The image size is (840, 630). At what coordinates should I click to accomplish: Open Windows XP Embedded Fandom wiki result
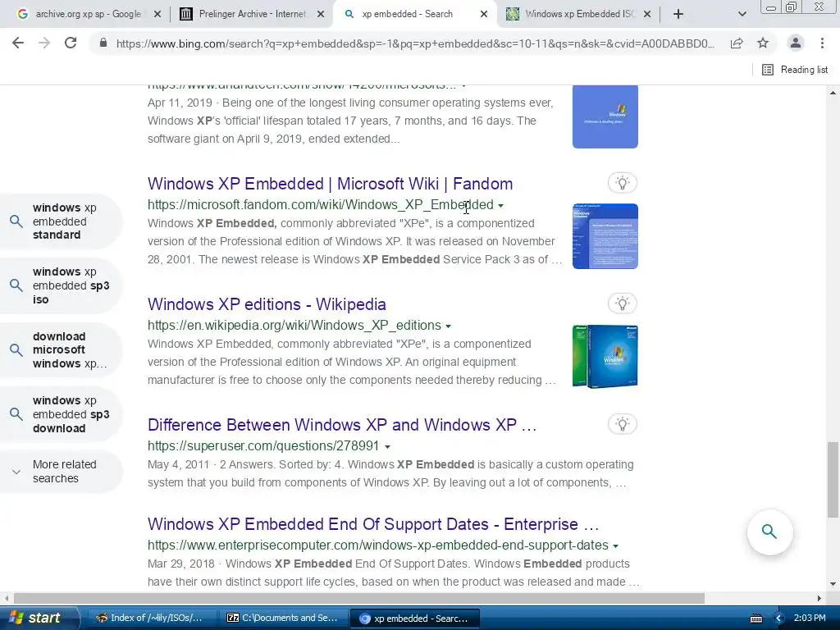(330, 184)
